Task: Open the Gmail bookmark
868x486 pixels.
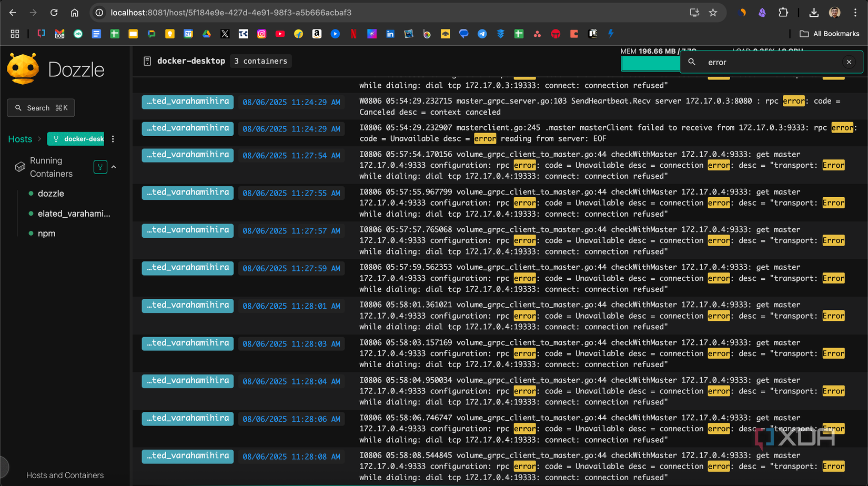Action: click(x=59, y=34)
